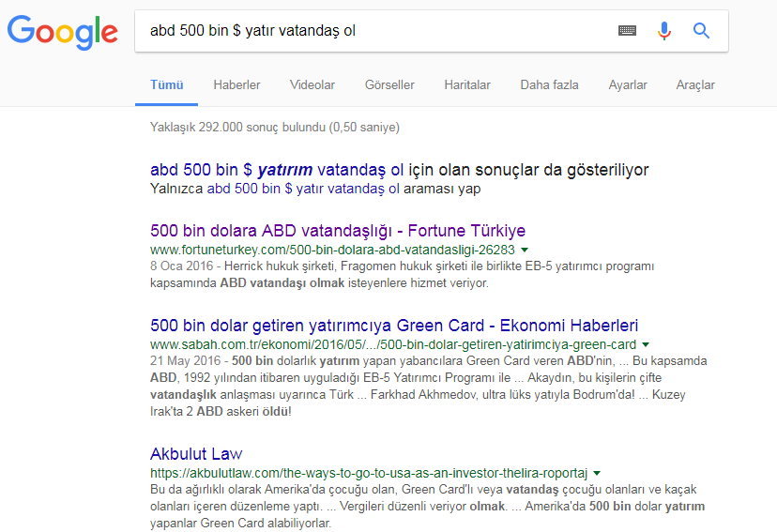Expand the fortuneturkey.com URL dropdown arrow
The width and height of the screenshot is (777, 532).
[525, 250]
